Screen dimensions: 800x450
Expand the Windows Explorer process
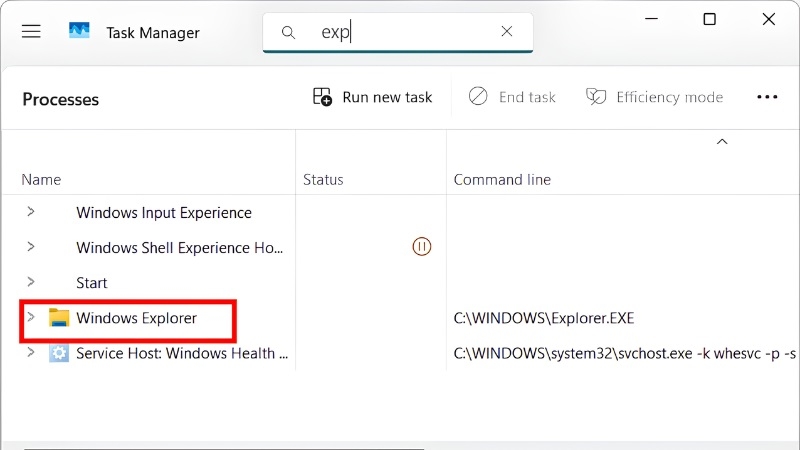pyautogui.click(x=31, y=317)
